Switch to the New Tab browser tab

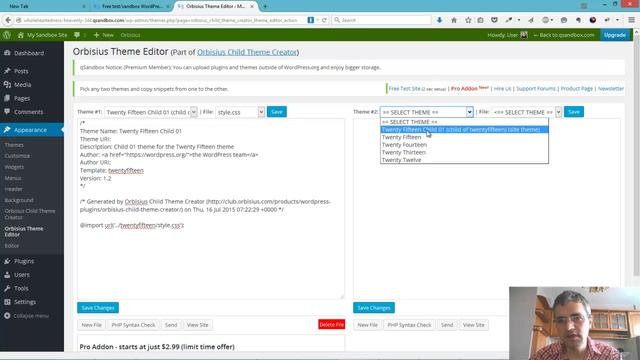pos(19,6)
